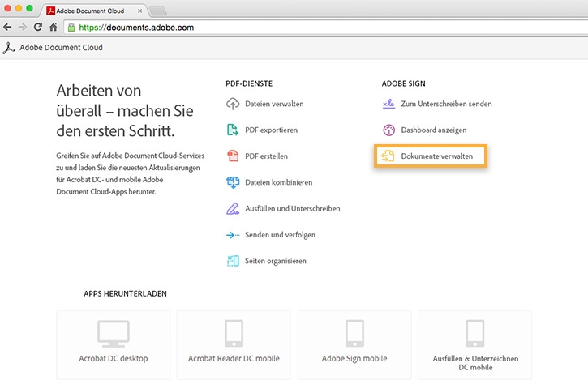
Task: Click the PDF exportieren icon
Action: click(233, 130)
